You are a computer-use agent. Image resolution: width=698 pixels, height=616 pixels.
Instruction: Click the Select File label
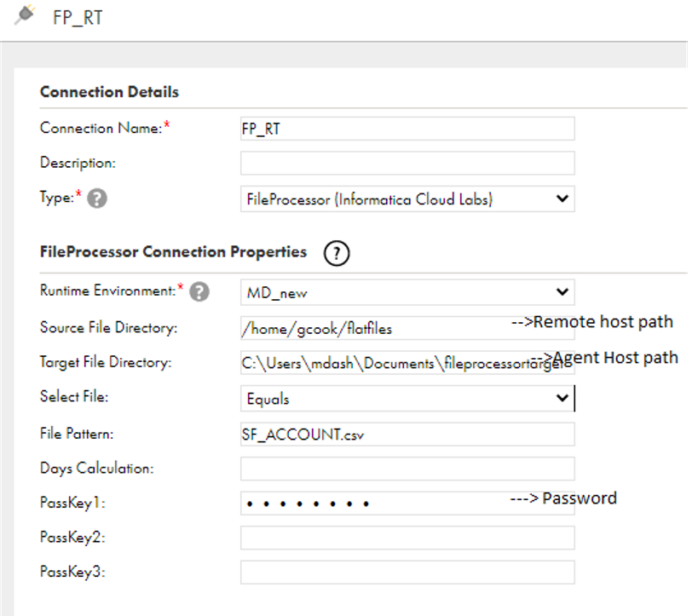pyautogui.click(x=74, y=396)
